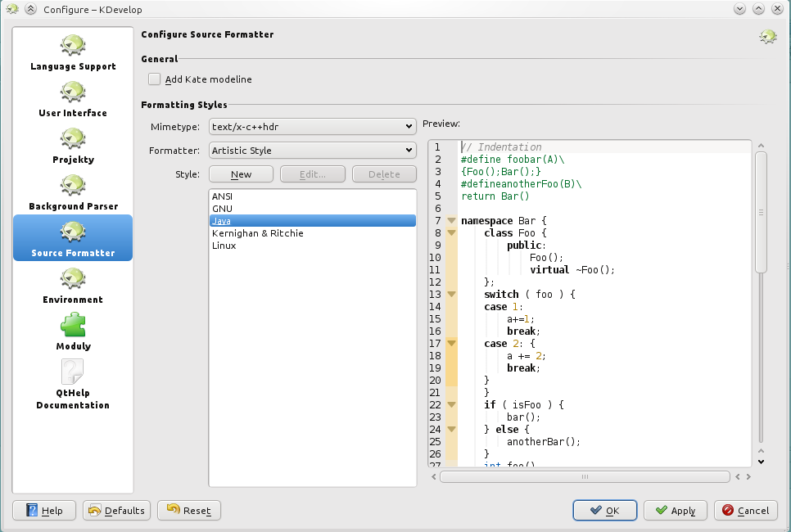This screenshot has height=532, width=791.
Task: Click the KDevelop gear icon at top right of page header
Action: coord(768,36)
